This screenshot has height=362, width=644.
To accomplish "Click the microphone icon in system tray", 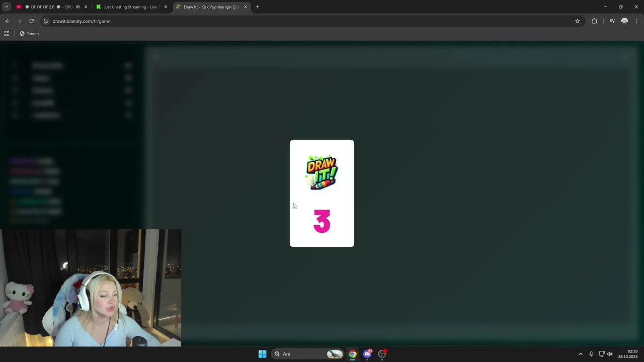I will click(x=591, y=354).
